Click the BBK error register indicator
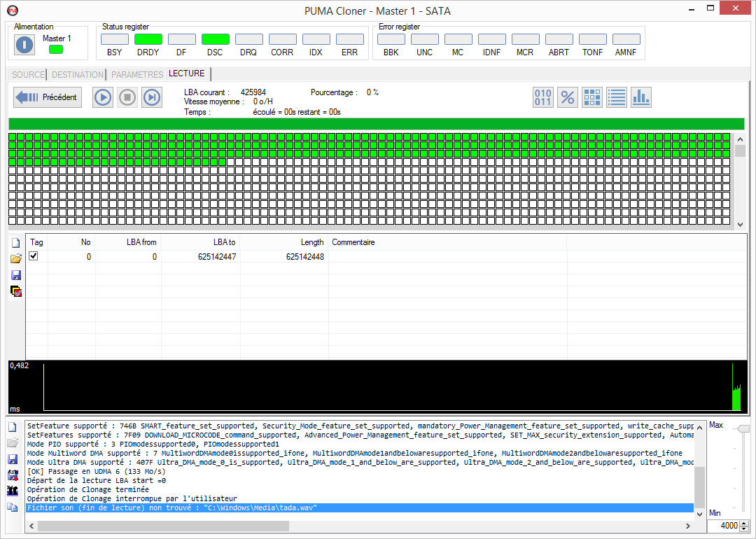Viewport: 756px width, 539px height. [391, 39]
